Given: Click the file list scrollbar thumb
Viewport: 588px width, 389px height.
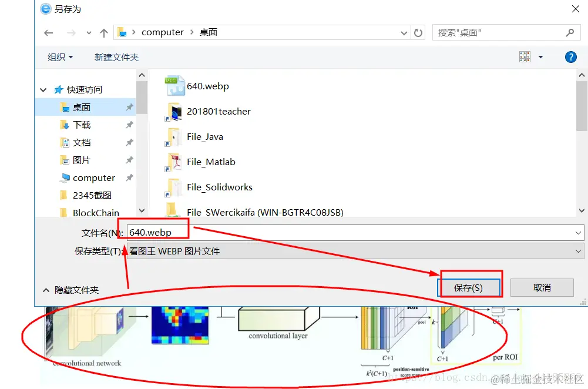Looking at the screenshot, I should tap(582, 106).
